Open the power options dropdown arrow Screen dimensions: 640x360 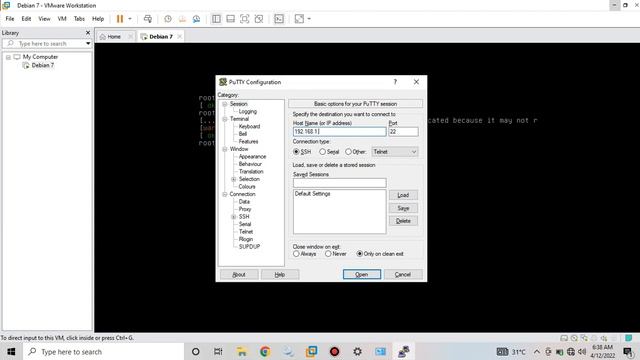coord(130,19)
